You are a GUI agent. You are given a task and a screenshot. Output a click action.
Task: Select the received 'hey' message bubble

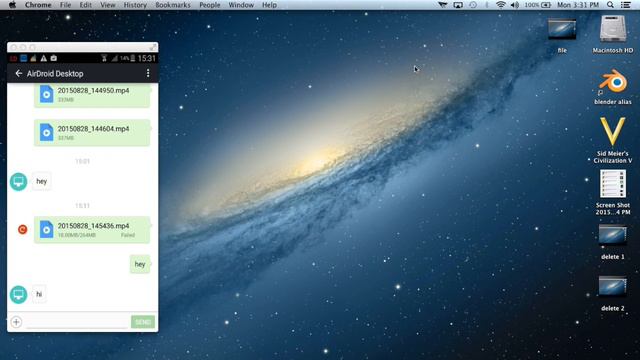pyautogui.click(x=42, y=181)
